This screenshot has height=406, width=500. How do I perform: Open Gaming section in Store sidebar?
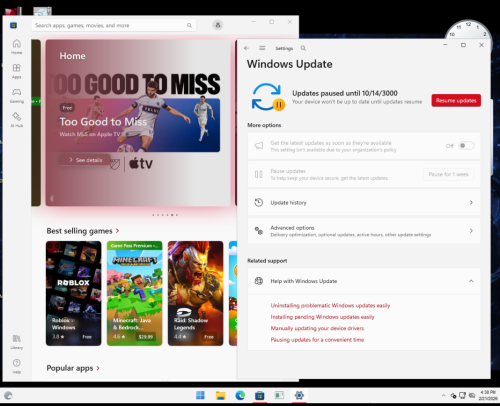17,95
